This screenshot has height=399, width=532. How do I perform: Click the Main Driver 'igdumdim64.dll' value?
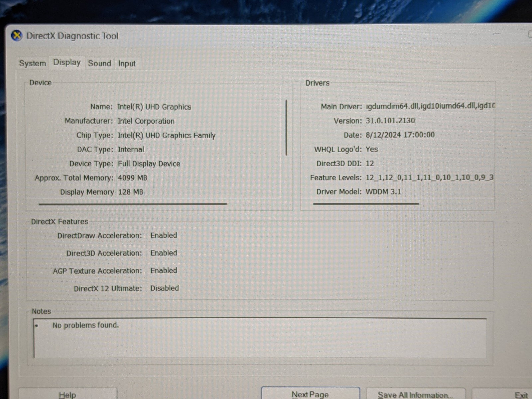pos(431,106)
